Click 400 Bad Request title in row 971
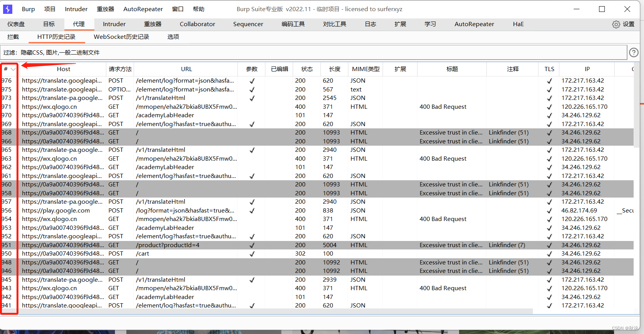Image resolution: width=644 pixels, height=334 pixels. pyautogui.click(x=443, y=107)
